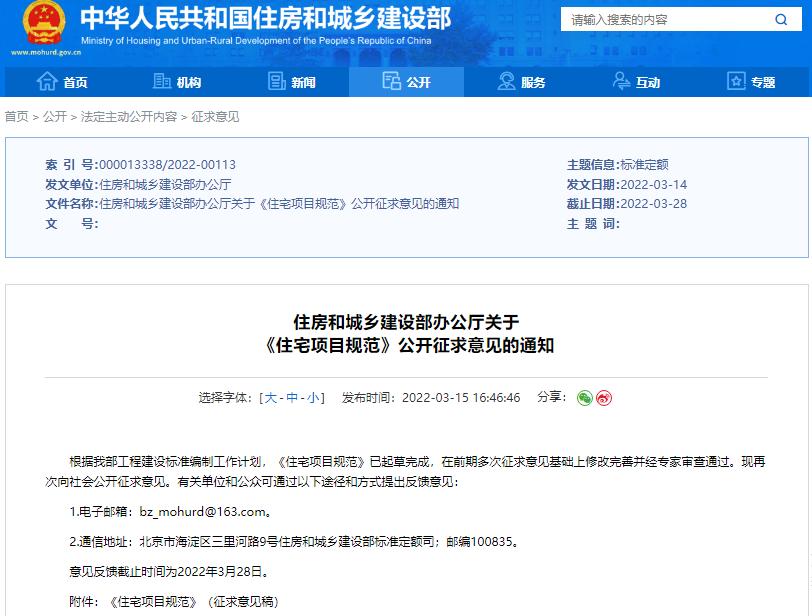812x616 pixels.
Task: Click the home icon next to 首页
Action: (x=47, y=81)
